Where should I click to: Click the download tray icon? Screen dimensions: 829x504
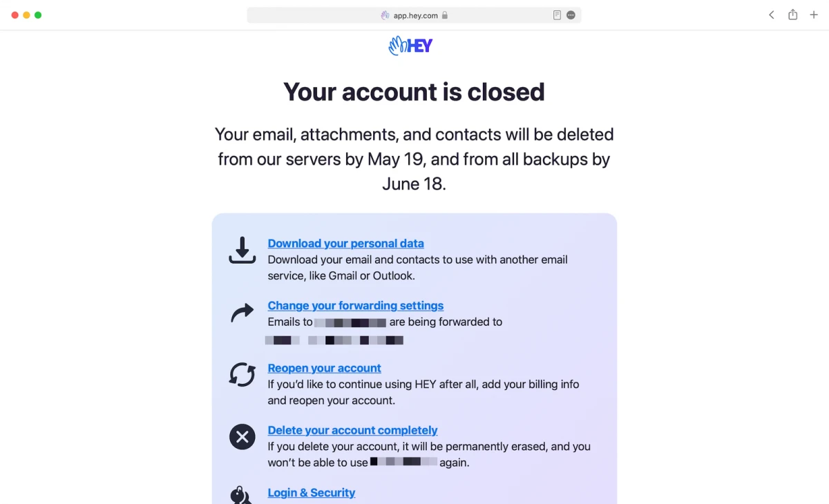point(242,251)
